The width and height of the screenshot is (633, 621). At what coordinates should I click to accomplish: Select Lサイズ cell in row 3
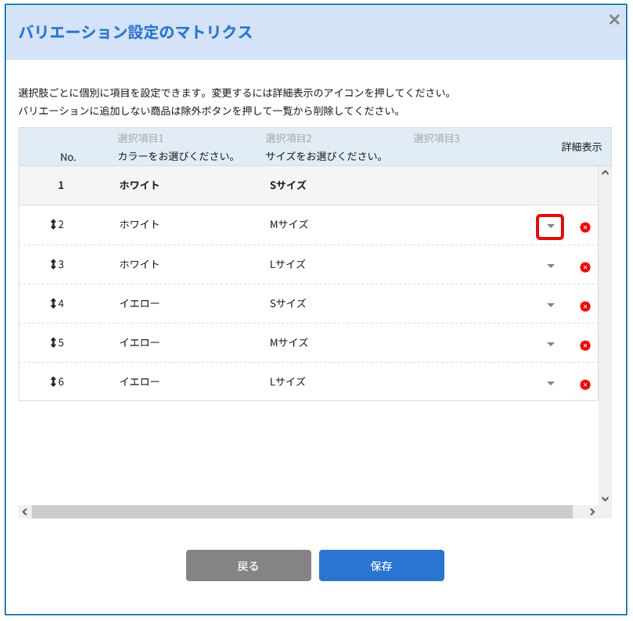pos(287,264)
